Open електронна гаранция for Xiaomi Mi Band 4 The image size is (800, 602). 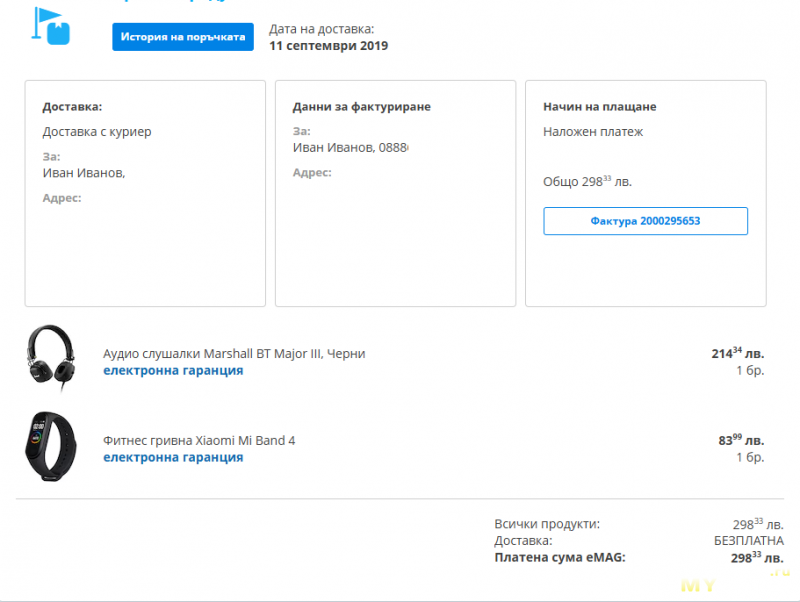pos(173,457)
